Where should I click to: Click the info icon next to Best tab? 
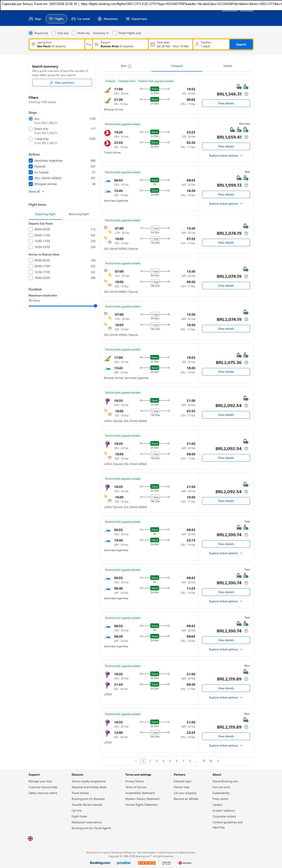130,66
